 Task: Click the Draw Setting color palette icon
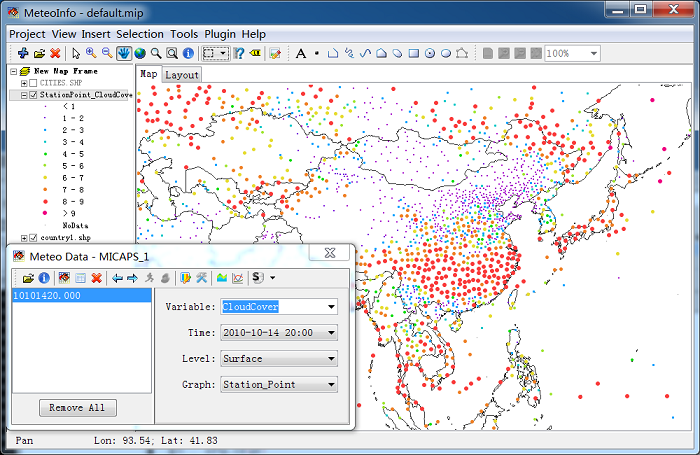pyautogui.click(x=185, y=278)
